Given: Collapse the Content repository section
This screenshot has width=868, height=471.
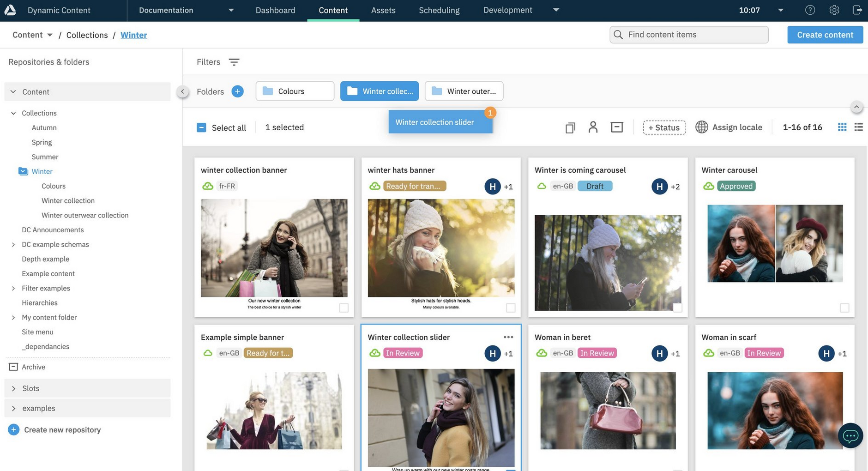Looking at the screenshot, I should click(x=13, y=91).
